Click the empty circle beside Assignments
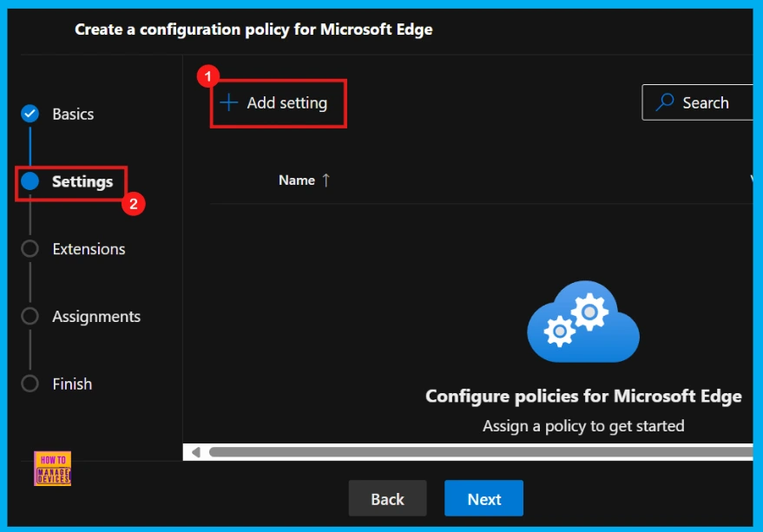The width and height of the screenshot is (763, 532). coord(30,316)
